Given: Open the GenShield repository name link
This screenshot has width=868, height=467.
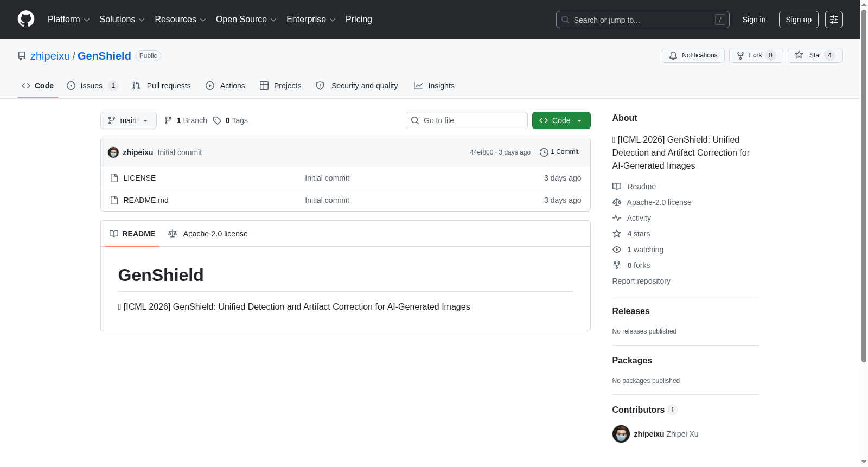Looking at the screenshot, I should click(x=104, y=56).
